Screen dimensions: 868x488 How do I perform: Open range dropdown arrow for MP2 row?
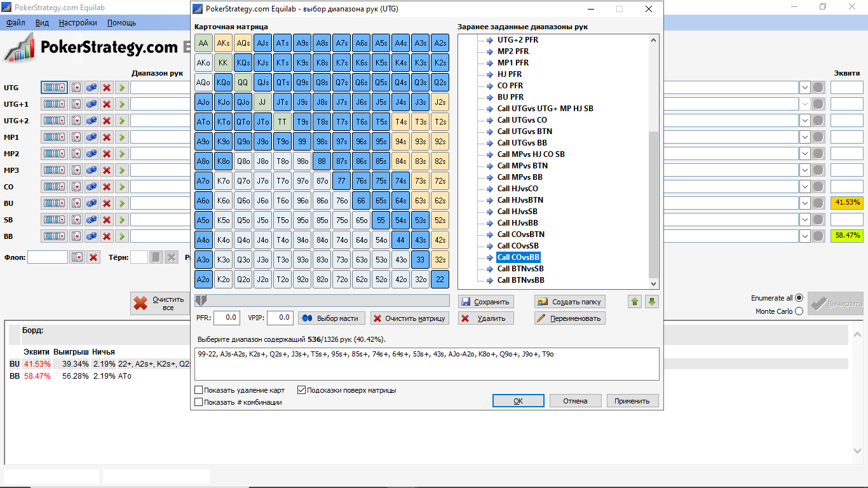(x=804, y=153)
